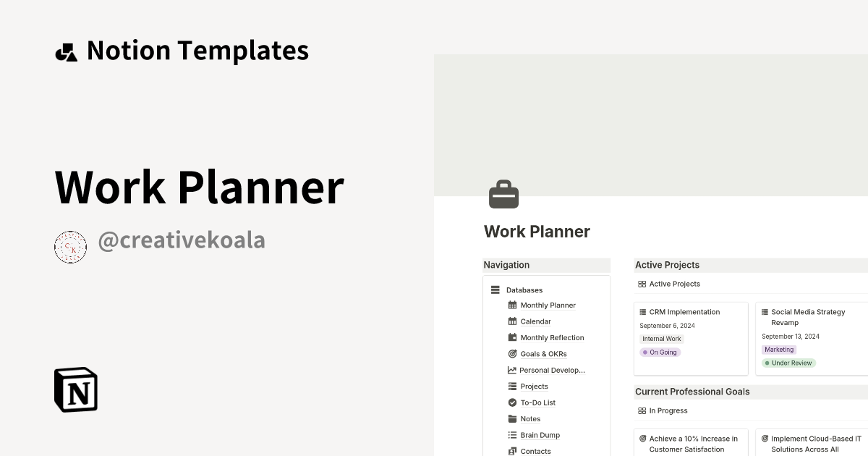868x456 pixels.
Task: Click the Monthly Planner calendar icon
Action: [x=512, y=305]
